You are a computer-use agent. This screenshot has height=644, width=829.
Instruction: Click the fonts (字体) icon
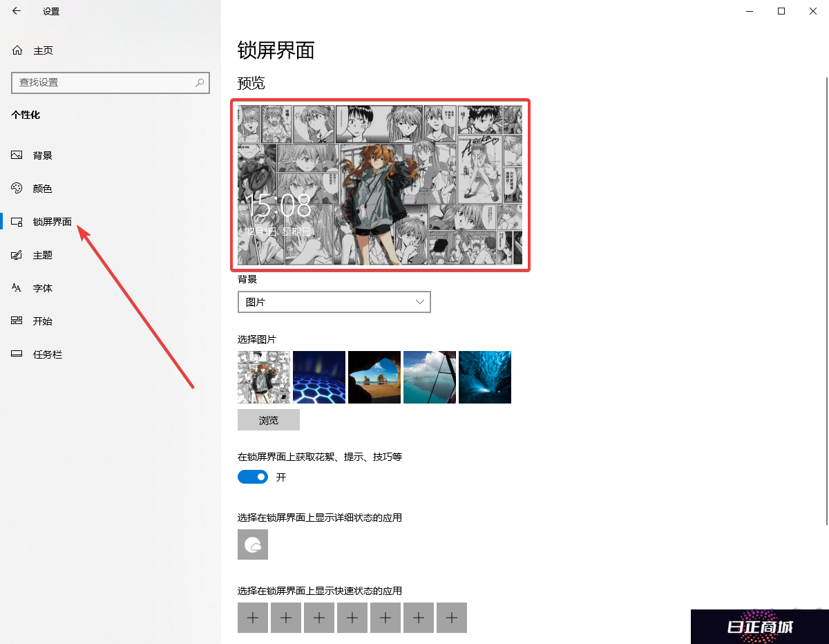17,288
